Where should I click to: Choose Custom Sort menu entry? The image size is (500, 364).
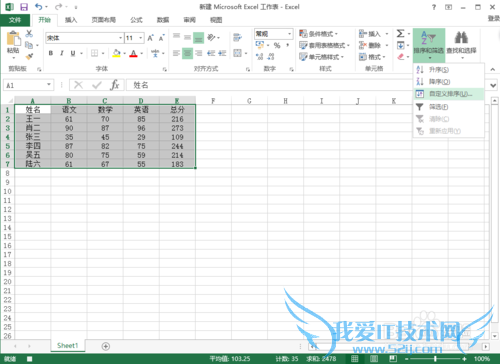click(449, 94)
